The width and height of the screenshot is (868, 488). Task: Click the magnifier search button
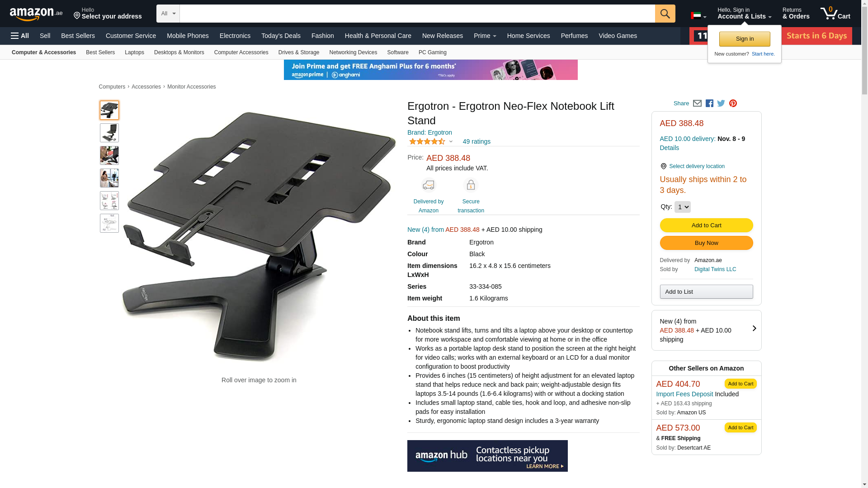tap(665, 14)
